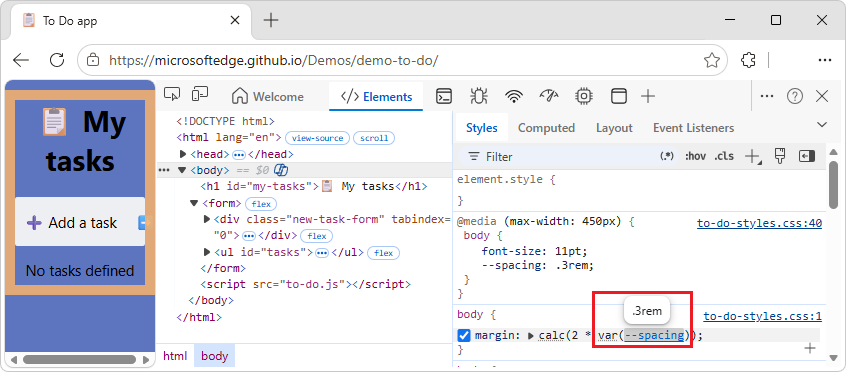Toggle the :hov element state button

point(695,157)
